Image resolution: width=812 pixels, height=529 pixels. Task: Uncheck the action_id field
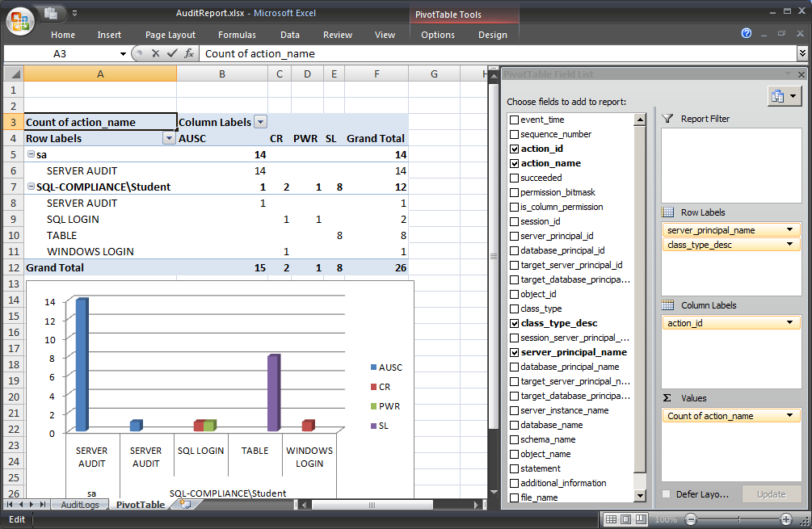(x=514, y=149)
